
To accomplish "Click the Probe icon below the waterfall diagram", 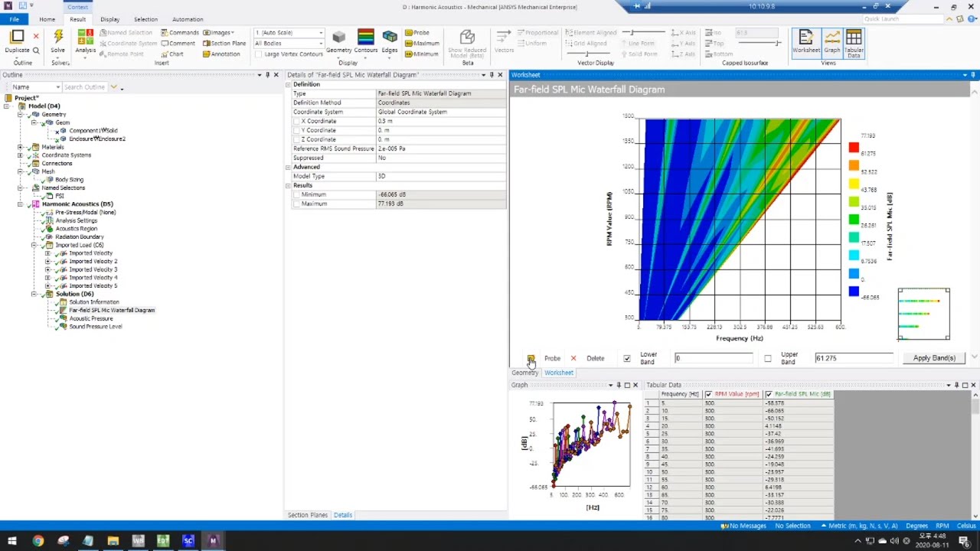I will tap(531, 358).
